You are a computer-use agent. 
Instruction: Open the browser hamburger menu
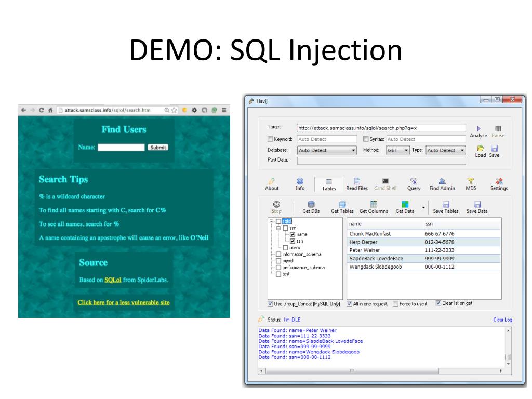click(224, 110)
